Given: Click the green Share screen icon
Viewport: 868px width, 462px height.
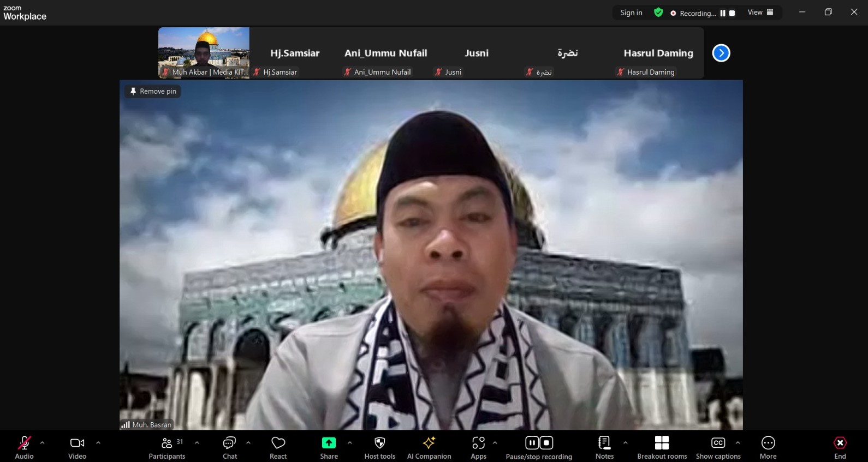Looking at the screenshot, I should tap(329, 443).
